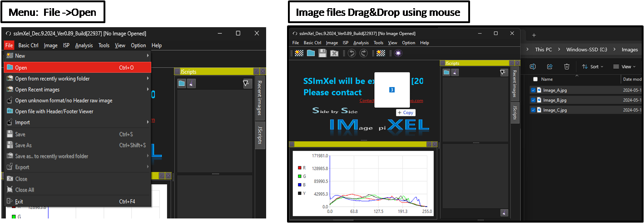
Task: Uncheck the Image_C.jpg checkbox
Action: tap(533, 110)
